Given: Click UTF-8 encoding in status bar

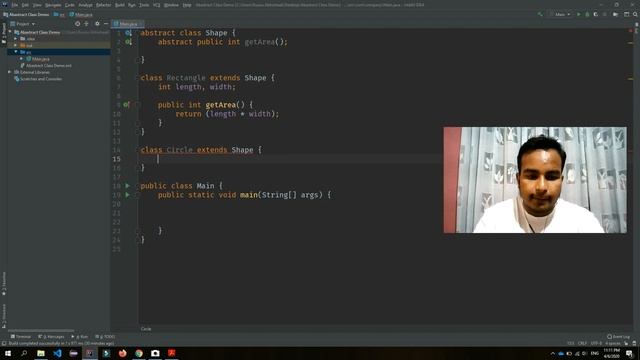Looking at the screenshot, I should (596, 344).
